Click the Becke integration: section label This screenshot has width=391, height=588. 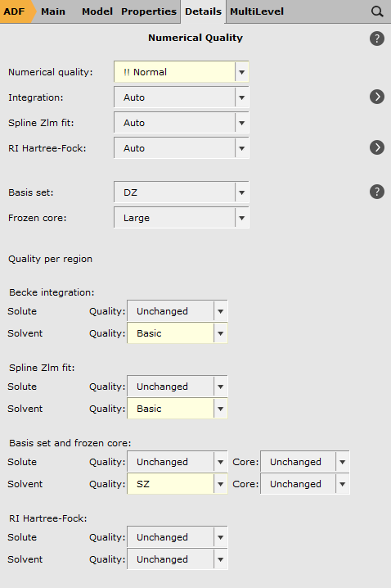[x=52, y=292]
